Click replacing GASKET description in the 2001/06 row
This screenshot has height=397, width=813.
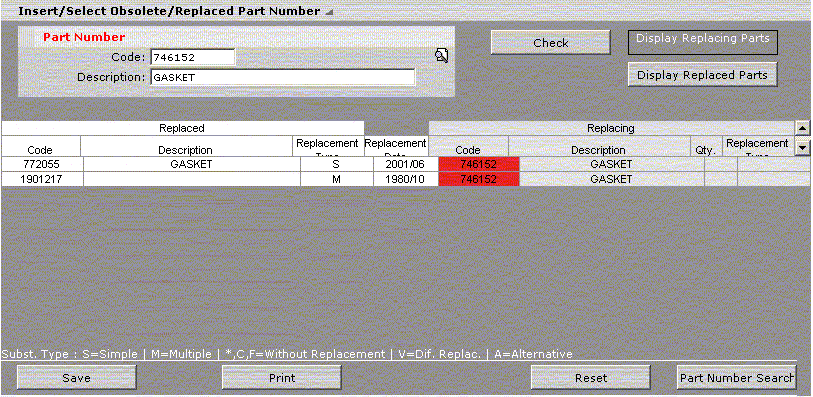611,164
